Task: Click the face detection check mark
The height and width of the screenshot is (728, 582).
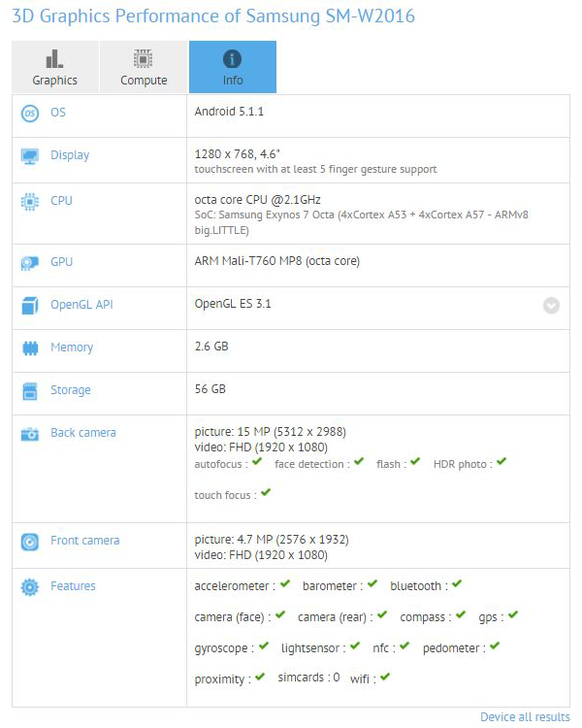Action: point(359,461)
